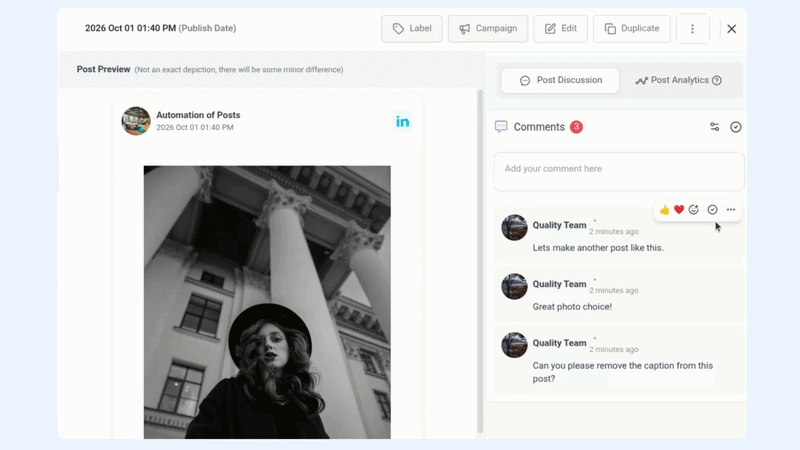Open the three-dot more options menu in header
Viewport: 800px width, 450px height.
(x=692, y=29)
